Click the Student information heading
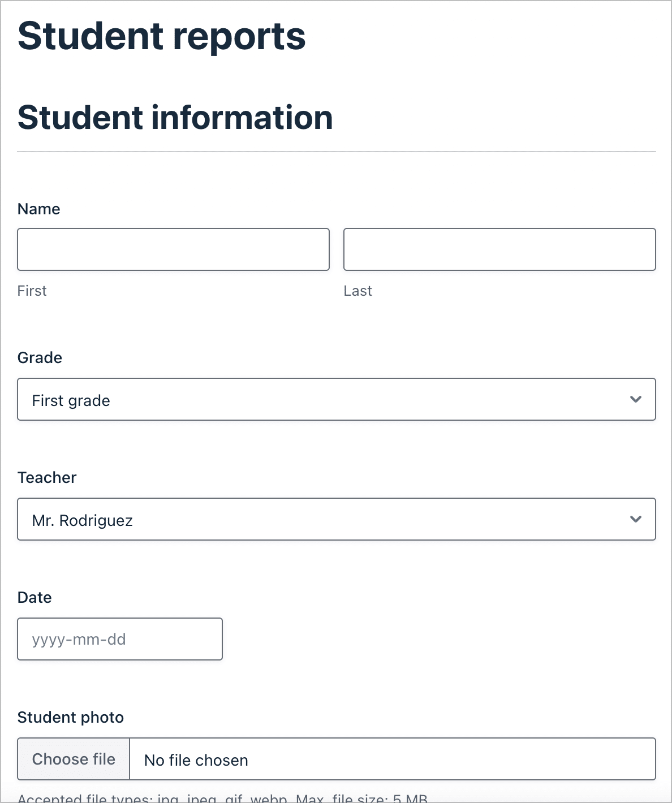The image size is (672, 803). click(176, 117)
